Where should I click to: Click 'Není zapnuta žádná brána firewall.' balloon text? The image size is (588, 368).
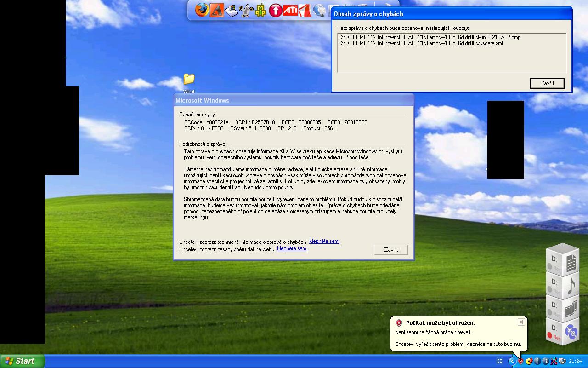(433, 332)
